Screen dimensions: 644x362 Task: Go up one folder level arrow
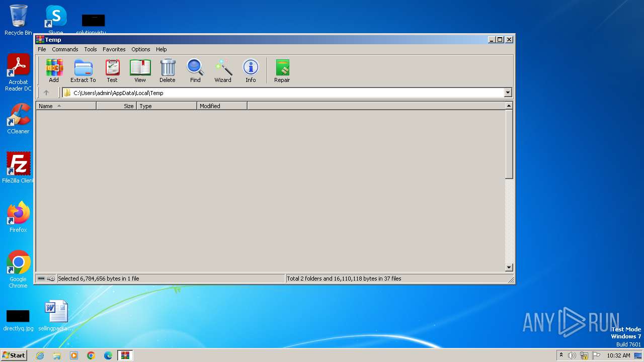point(46,93)
